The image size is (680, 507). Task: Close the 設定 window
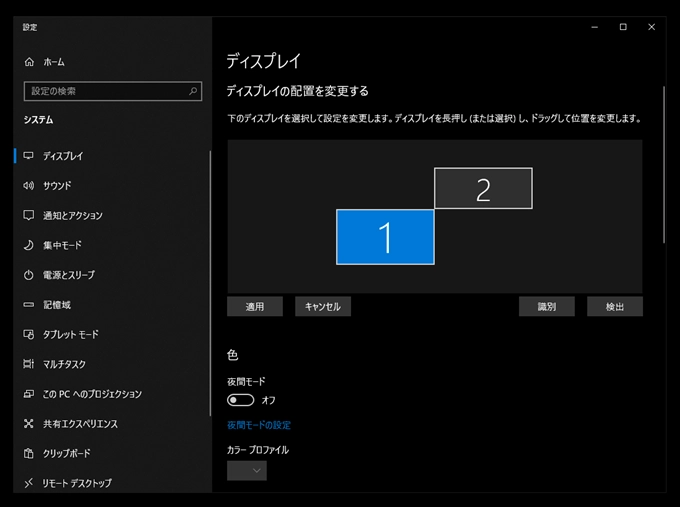[x=651, y=27]
